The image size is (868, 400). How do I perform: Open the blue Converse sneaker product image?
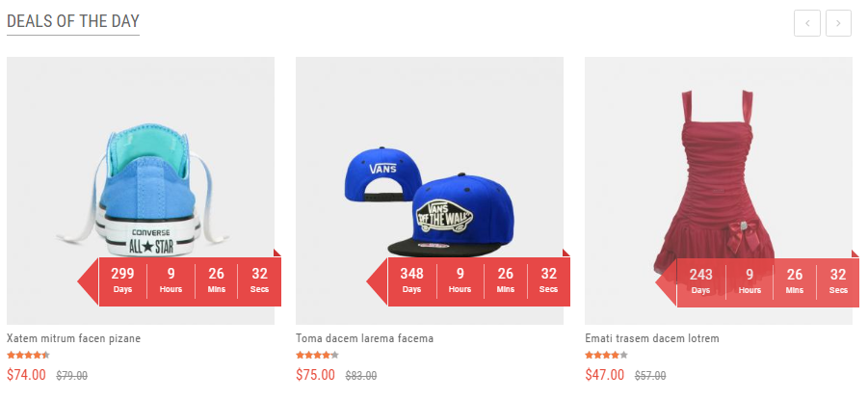[141, 191]
